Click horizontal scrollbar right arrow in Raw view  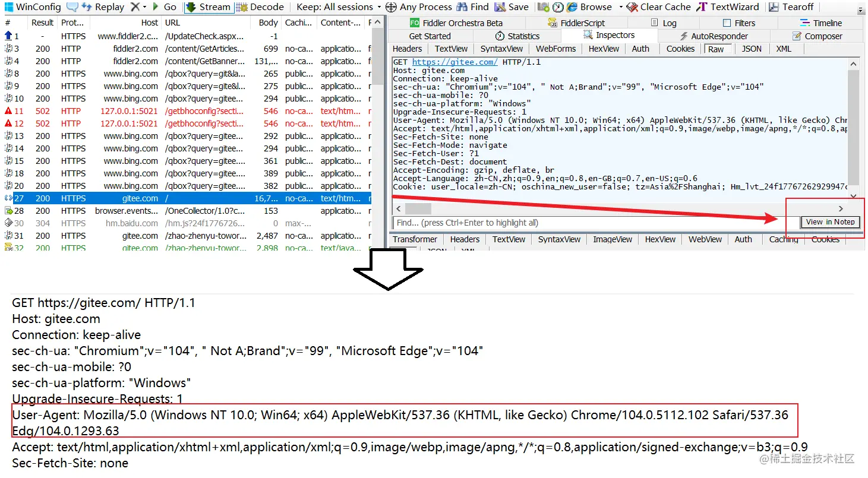click(x=841, y=208)
